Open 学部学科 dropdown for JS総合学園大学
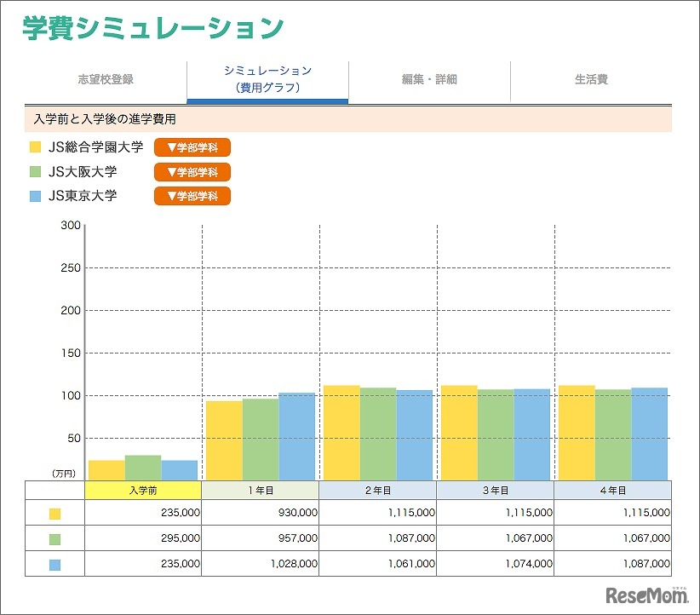The width and height of the screenshot is (700, 615). (x=191, y=147)
